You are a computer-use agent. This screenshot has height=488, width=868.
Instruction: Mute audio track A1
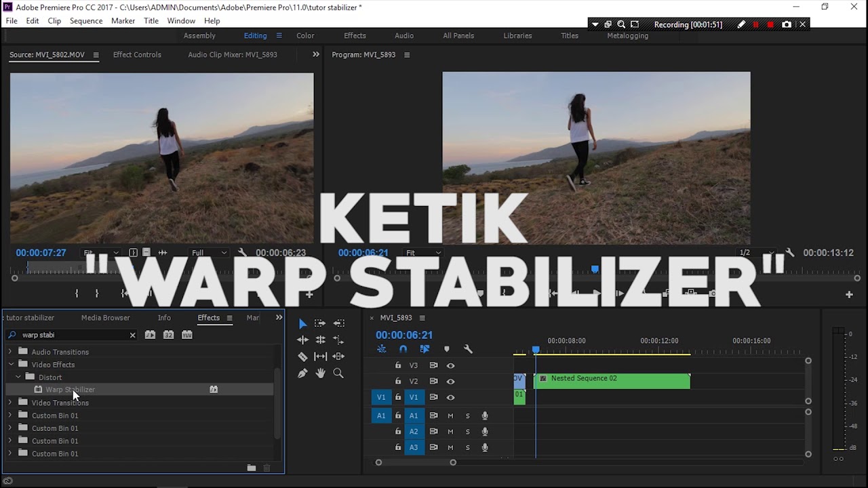(x=450, y=415)
